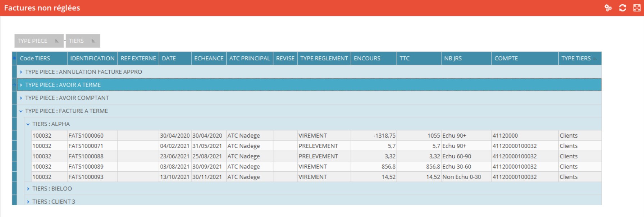Expand the TIERS : BIELOO subgroup
Image resolution: width=644 pixels, height=217 pixels.
point(28,189)
